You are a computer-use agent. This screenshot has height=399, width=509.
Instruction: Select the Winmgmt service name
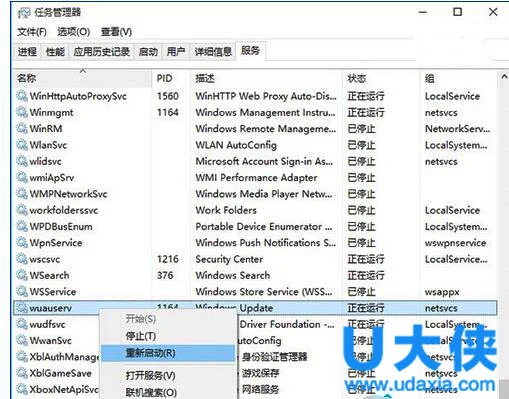[51, 113]
